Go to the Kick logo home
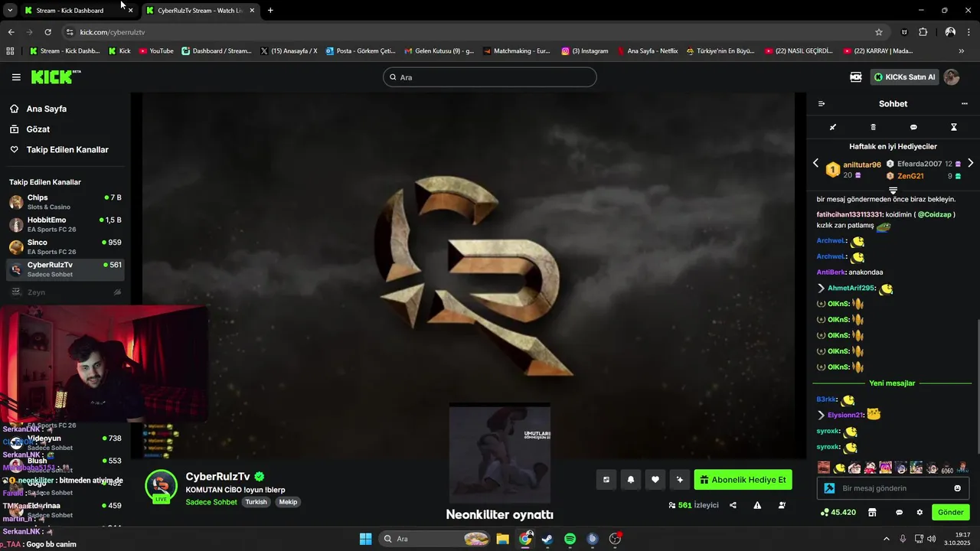The height and width of the screenshot is (551, 980). tap(55, 77)
